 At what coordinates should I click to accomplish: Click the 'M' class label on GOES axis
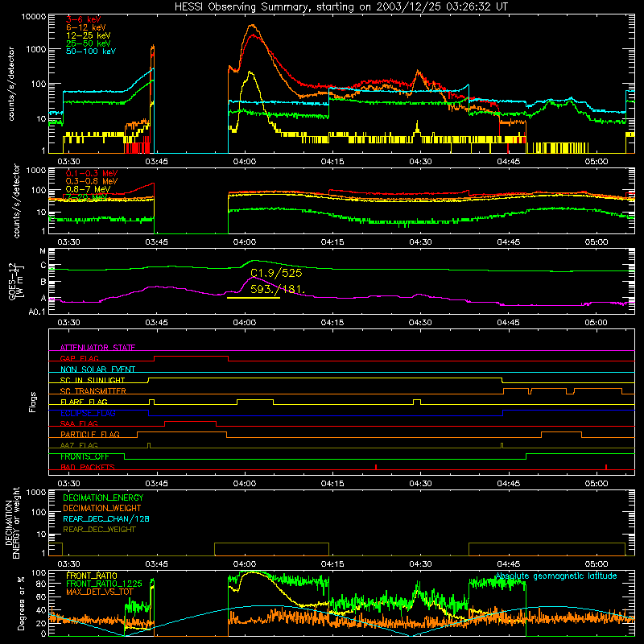[43, 251]
